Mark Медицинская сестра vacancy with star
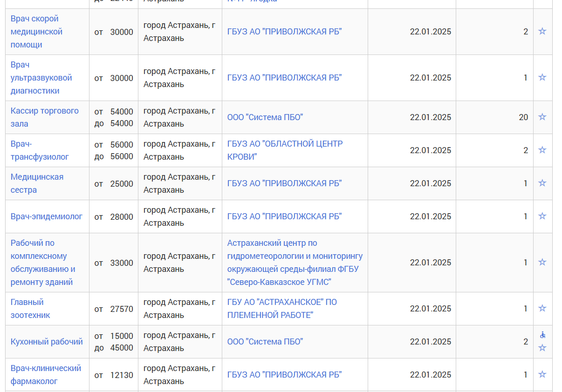Image resolution: width=562 pixels, height=392 pixels. coord(542,183)
